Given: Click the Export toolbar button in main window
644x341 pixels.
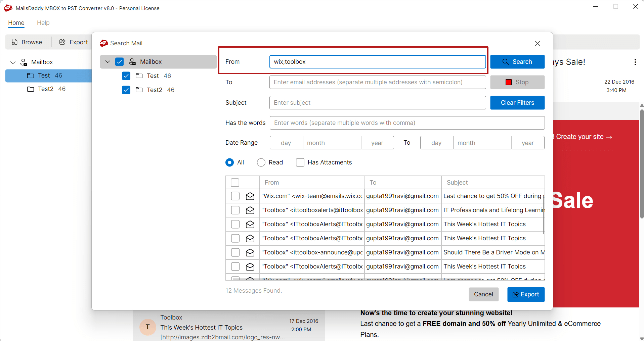Looking at the screenshot, I should [74, 42].
